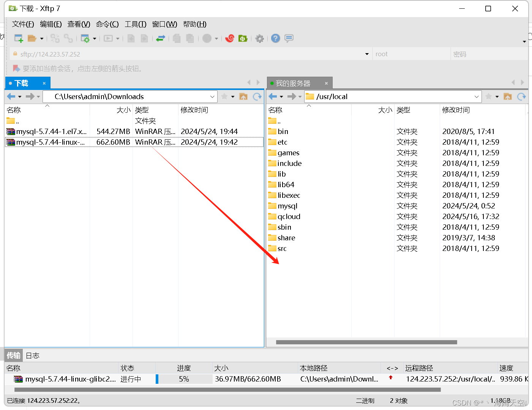Expand the play button dropdown arrow
Screen dimensions: 532x410
(x=118, y=39)
